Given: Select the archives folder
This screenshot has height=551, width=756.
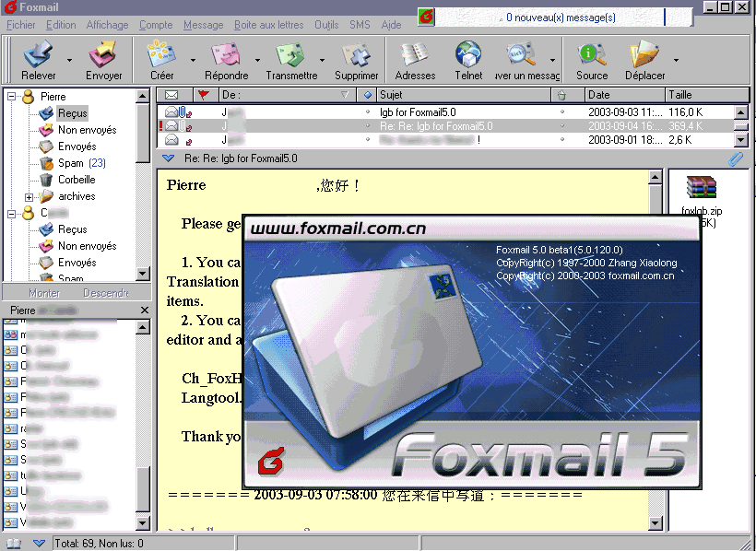Looking at the screenshot, I should [x=77, y=196].
